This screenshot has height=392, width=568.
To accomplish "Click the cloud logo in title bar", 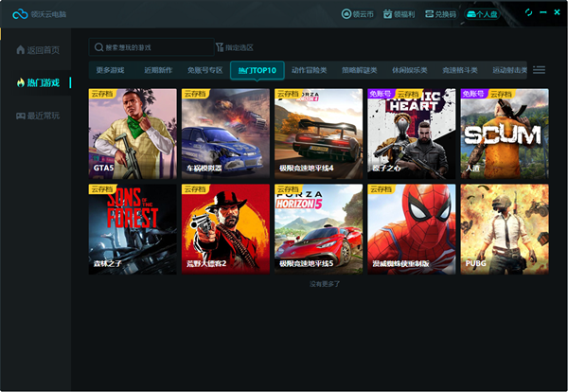I will 20,14.
